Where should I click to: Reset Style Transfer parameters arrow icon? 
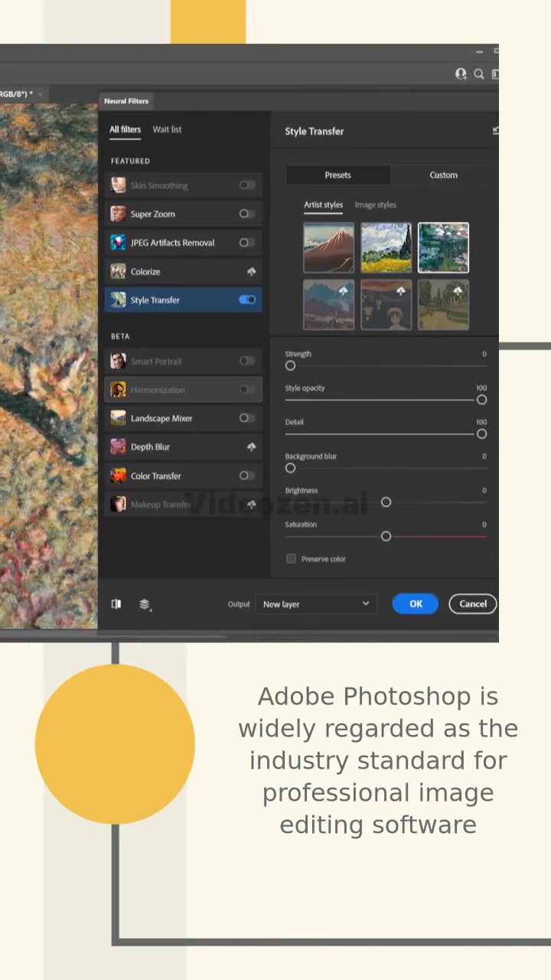coord(496,131)
